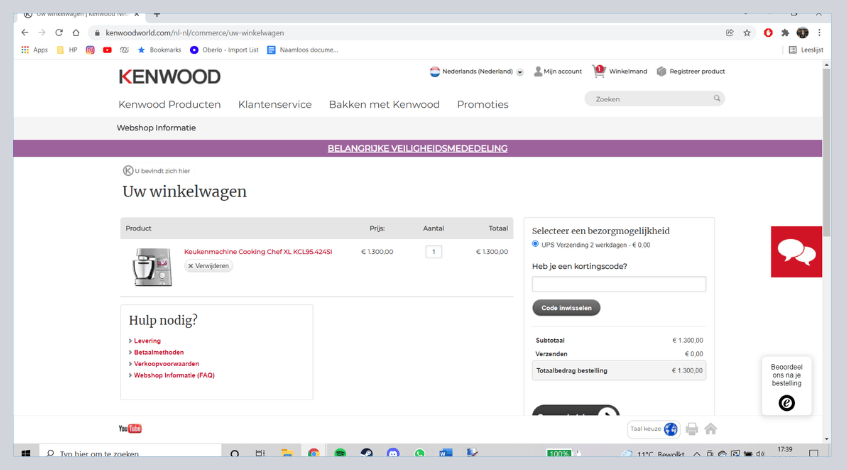Viewport: 847px width, 470px height.
Task: Open Bakken met Kenwood menu
Action: pyautogui.click(x=384, y=104)
